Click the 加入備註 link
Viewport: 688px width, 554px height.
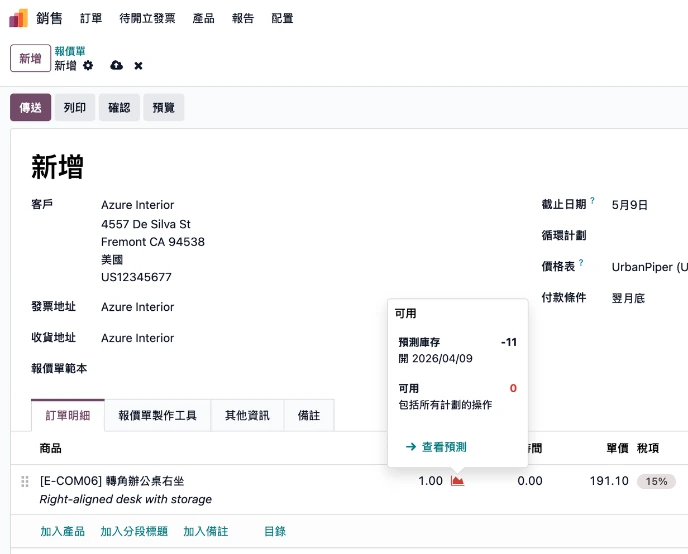coord(206,531)
